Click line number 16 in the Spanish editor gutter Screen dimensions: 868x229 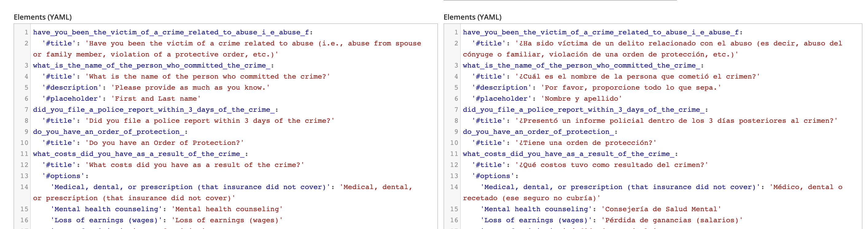tap(454, 220)
